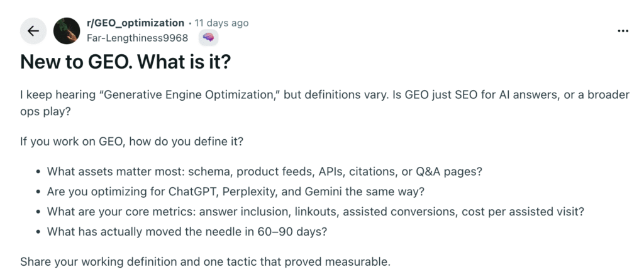Open Far-Lengthiness9968 user profile
The image size is (644, 274).
(x=137, y=38)
